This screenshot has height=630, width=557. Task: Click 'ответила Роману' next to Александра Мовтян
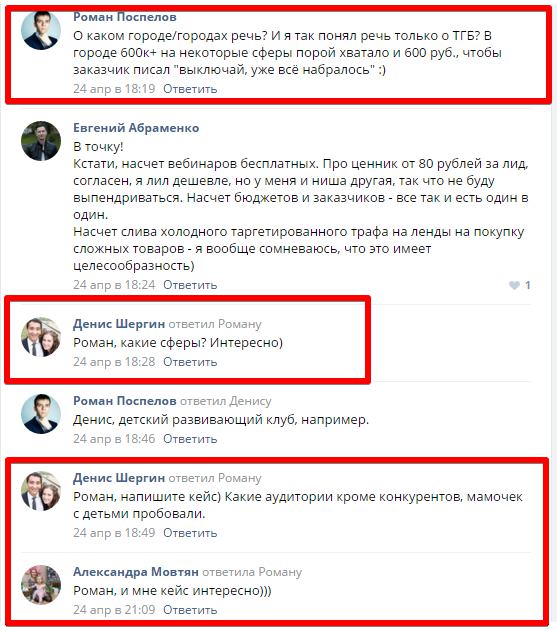tap(252, 572)
